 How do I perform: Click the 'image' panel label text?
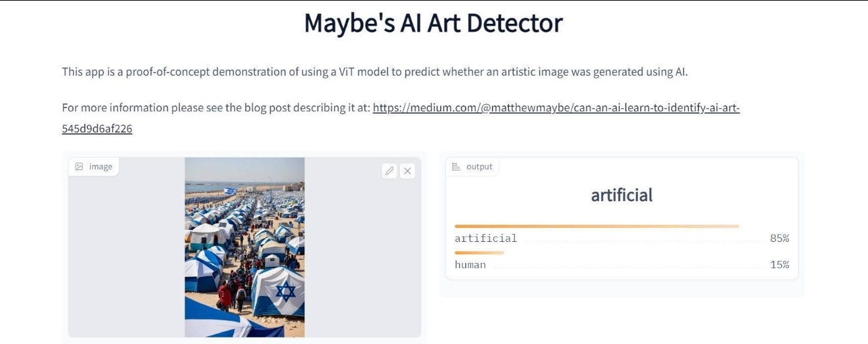pos(101,167)
